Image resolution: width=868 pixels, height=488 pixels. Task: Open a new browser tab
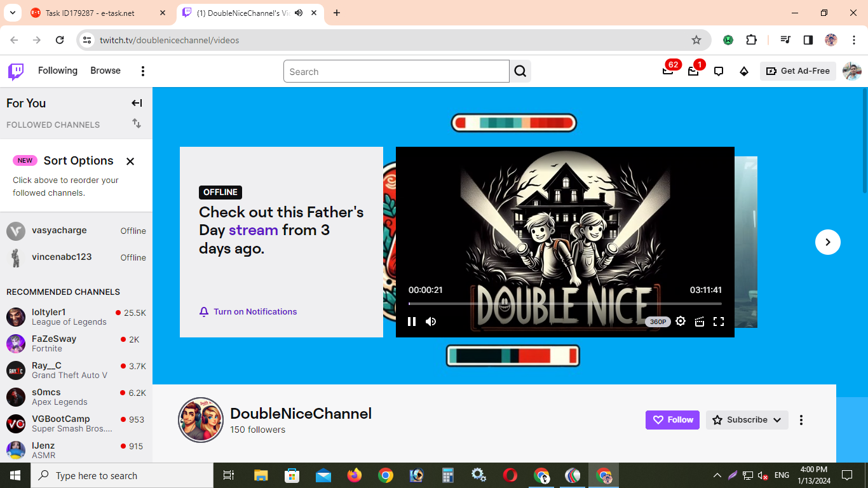tap(337, 13)
